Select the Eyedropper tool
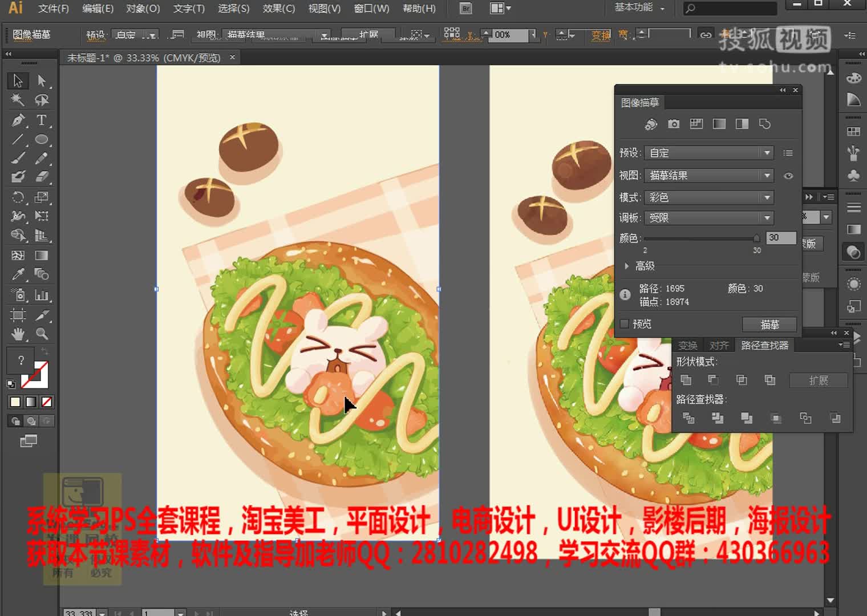 pyautogui.click(x=18, y=274)
